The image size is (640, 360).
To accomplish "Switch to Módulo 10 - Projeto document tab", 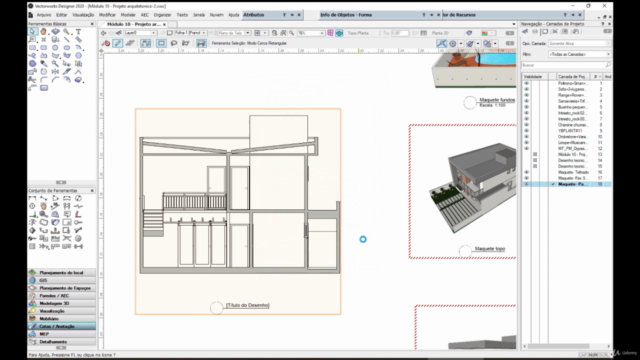I will coord(134,24).
